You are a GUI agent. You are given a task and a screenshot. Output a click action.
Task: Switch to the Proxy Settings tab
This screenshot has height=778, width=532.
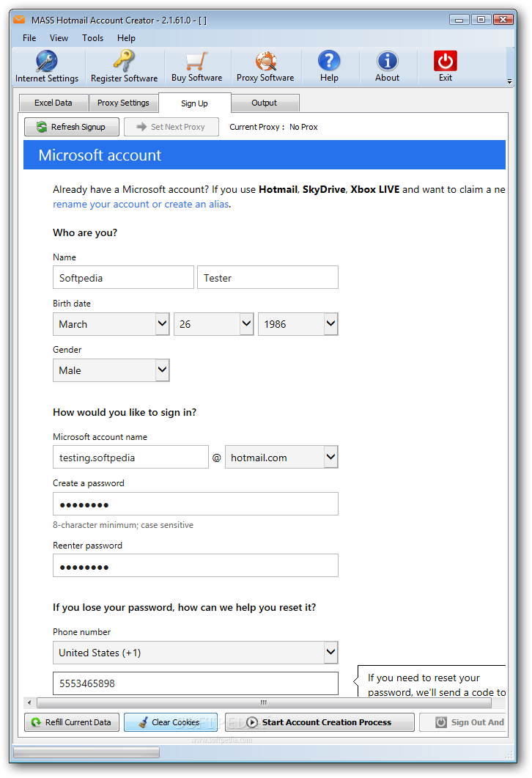[x=123, y=103]
